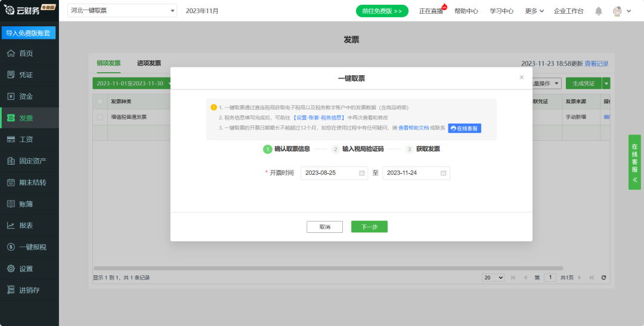Expand the 生成凭证 split-button arrow

tap(606, 84)
